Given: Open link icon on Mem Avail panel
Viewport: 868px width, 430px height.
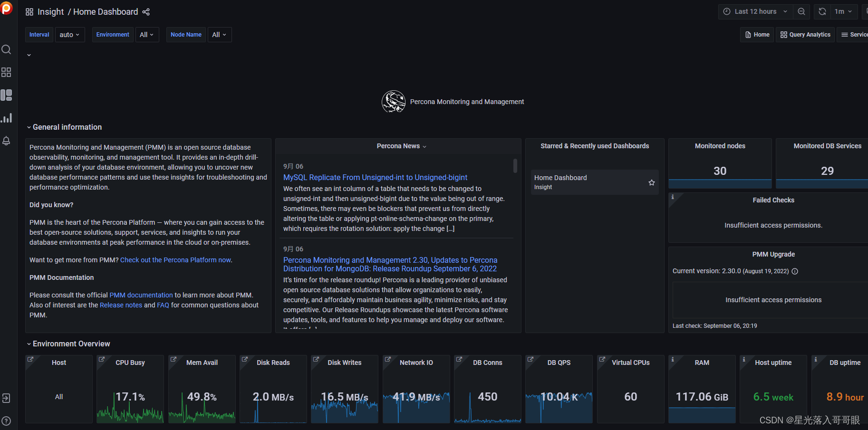Looking at the screenshot, I should coord(174,359).
